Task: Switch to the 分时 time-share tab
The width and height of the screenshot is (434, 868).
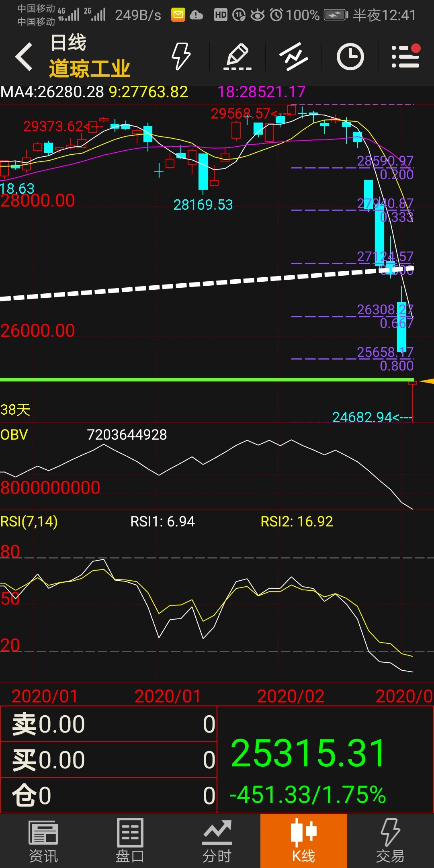Action: tap(217, 841)
